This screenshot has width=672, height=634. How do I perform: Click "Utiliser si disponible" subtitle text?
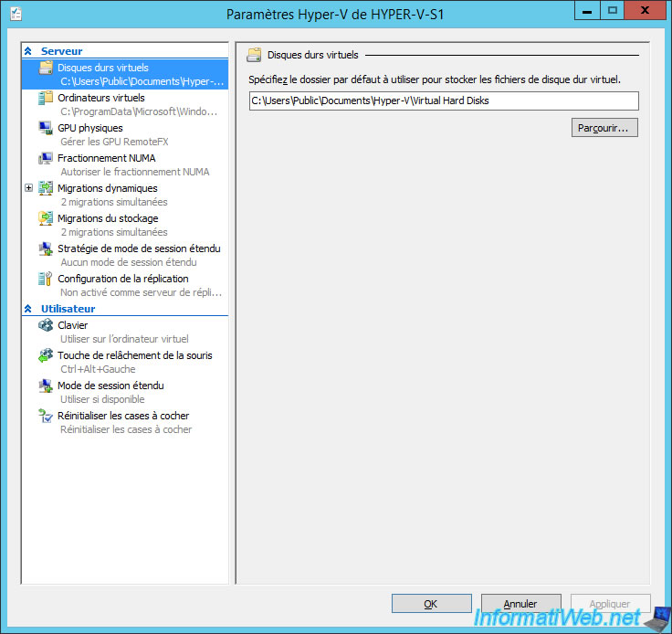pyautogui.click(x=102, y=399)
